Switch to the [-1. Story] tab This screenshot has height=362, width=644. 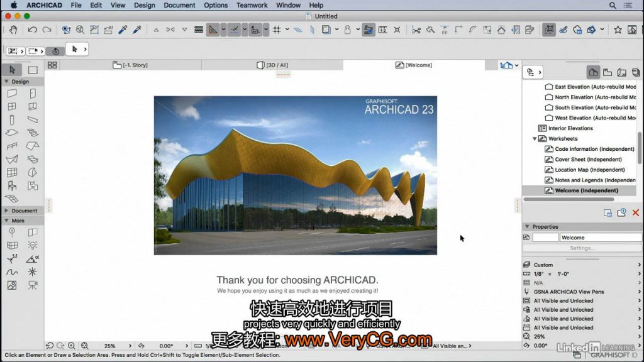click(x=131, y=65)
